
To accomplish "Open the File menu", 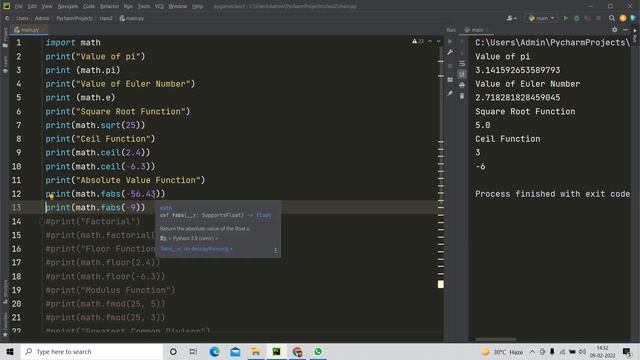I will [x=19, y=6].
